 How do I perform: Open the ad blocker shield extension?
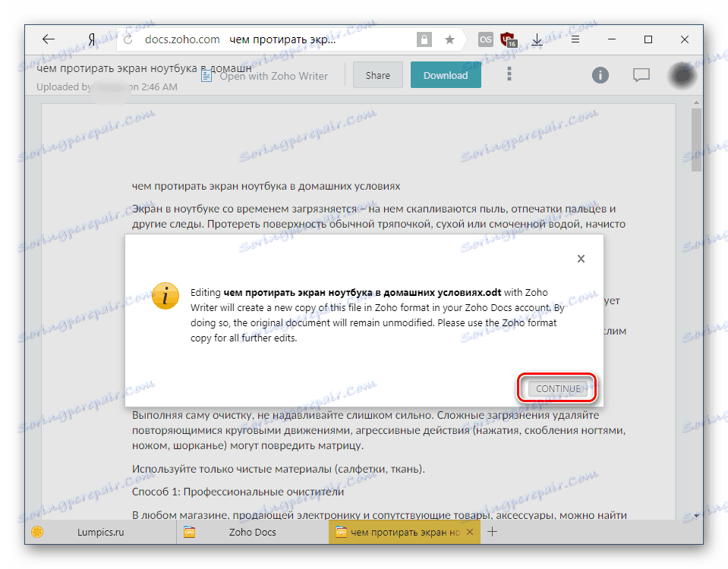509,40
